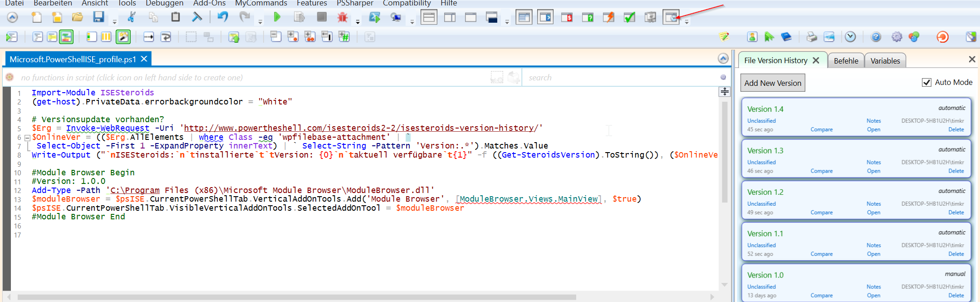Image resolution: width=980 pixels, height=302 pixels.
Task: Click the editor's vertical scrollbar thumb
Action: pos(725,152)
